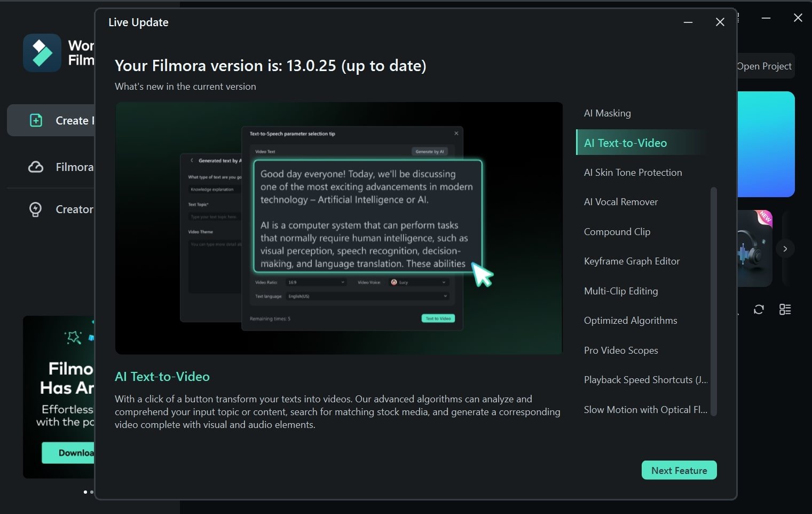Viewport: 812px width, 514px height.
Task: Minimize the main Filmora window
Action: 766,18
